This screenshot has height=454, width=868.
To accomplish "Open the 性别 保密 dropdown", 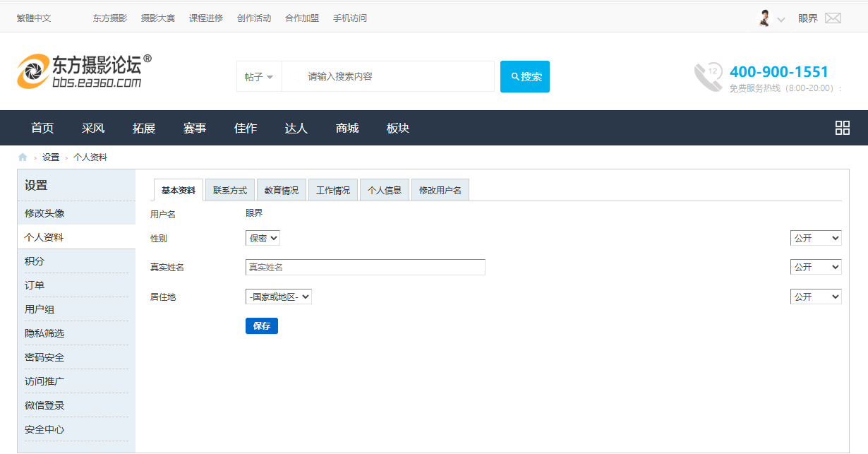I will pos(263,238).
